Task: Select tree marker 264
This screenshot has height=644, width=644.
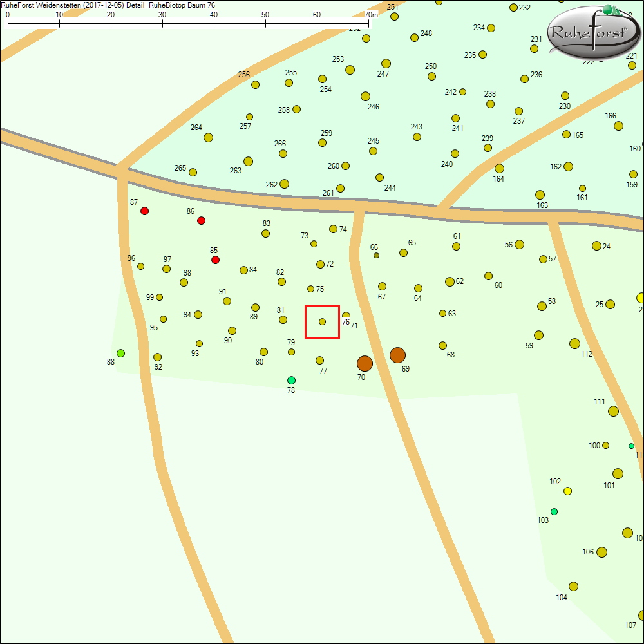Action: [x=208, y=137]
